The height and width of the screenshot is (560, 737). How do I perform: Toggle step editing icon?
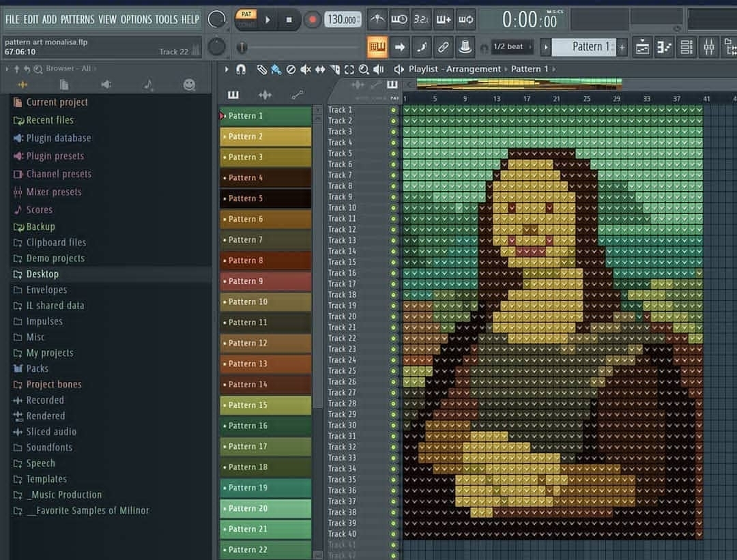coord(422,46)
